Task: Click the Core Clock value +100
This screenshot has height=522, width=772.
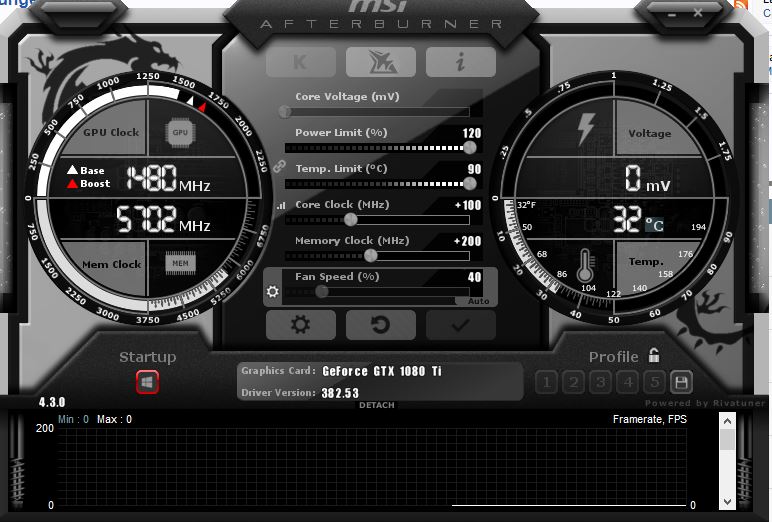Action: point(468,205)
